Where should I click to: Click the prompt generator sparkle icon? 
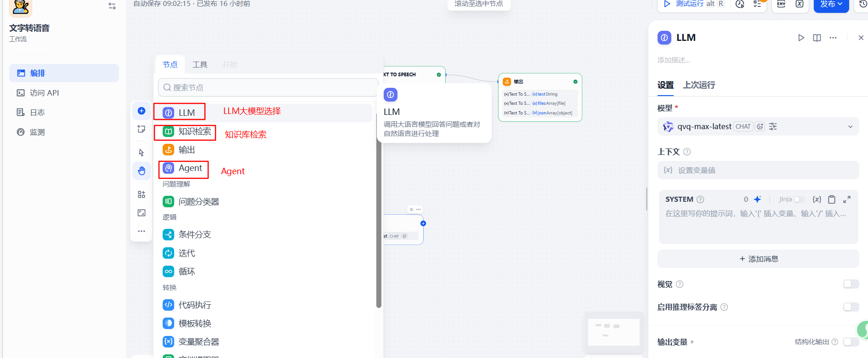tap(757, 199)
